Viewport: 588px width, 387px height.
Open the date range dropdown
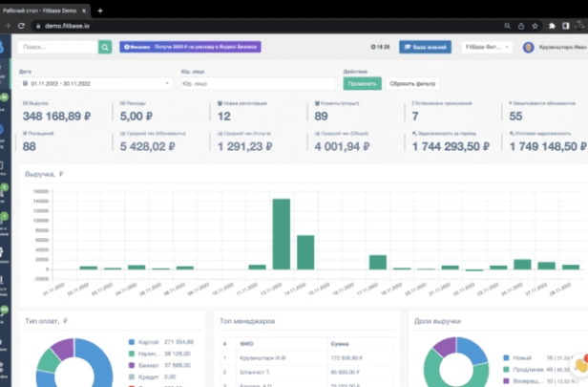(95, 83)
